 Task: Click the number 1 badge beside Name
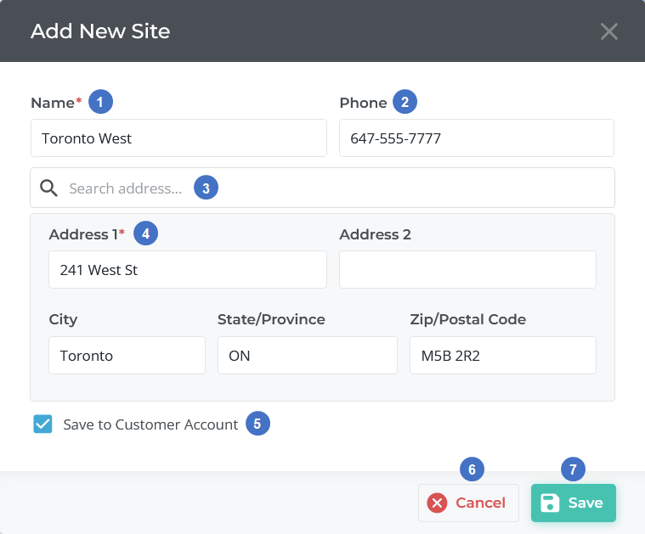[101, 102]
